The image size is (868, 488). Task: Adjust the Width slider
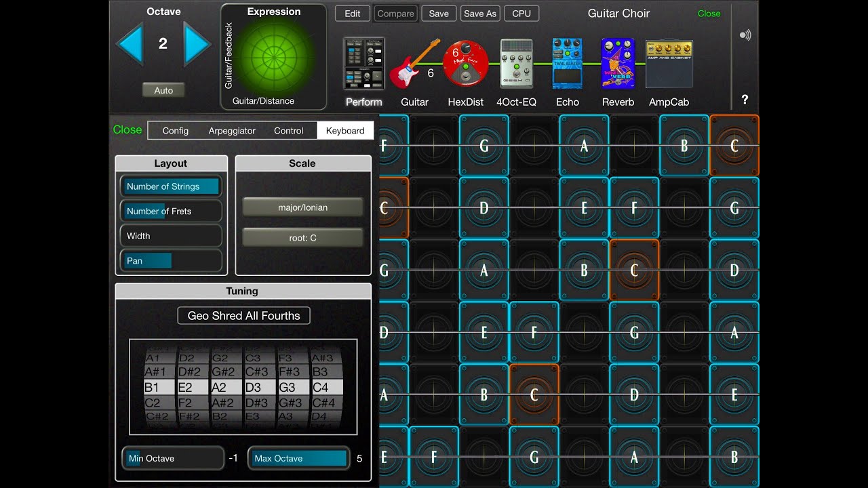[171, 236]
